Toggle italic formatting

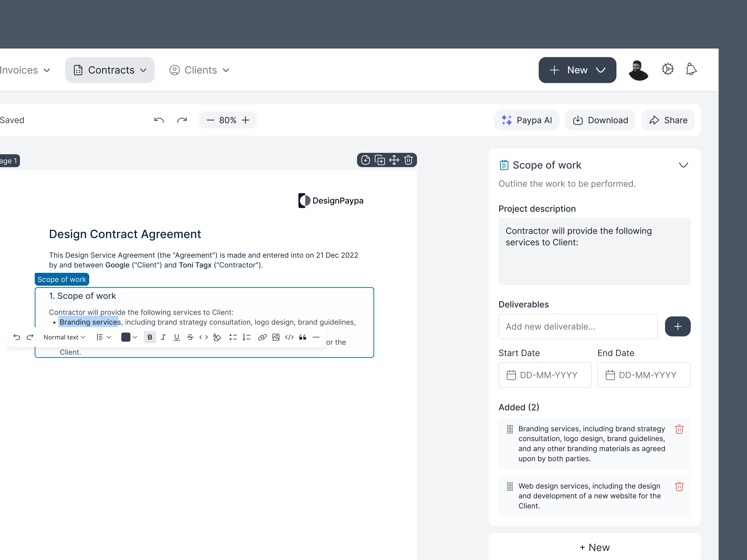coord(163,337)
